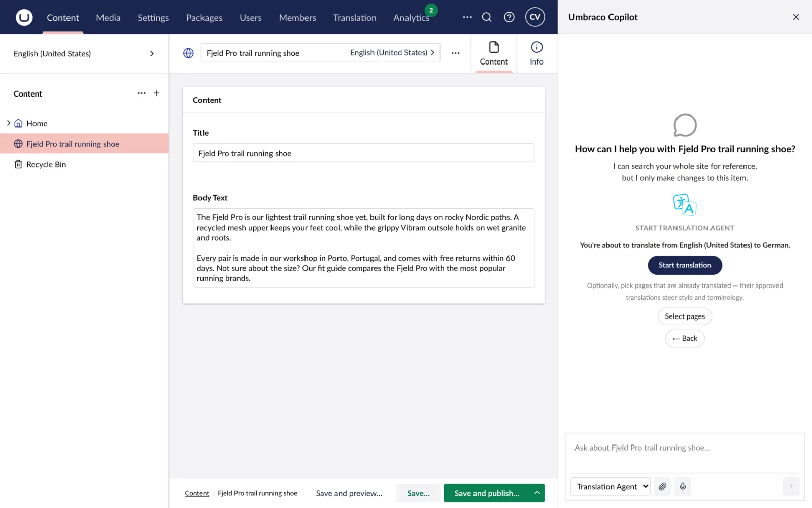Image resolution: width=812 pixels, height=508 pixels.
Task: Open the Analytics section
Action: [412, 18]
